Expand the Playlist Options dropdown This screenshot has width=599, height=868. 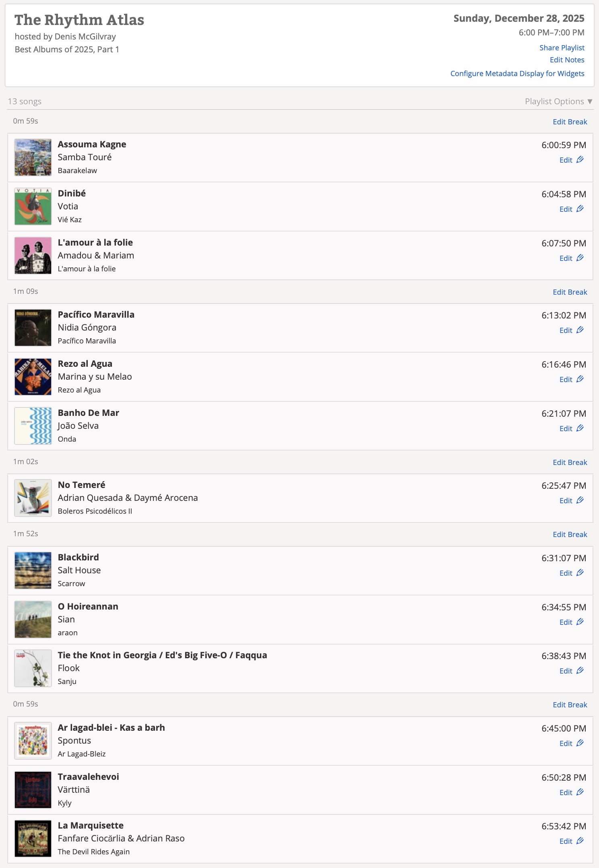(x=558, y=101)
